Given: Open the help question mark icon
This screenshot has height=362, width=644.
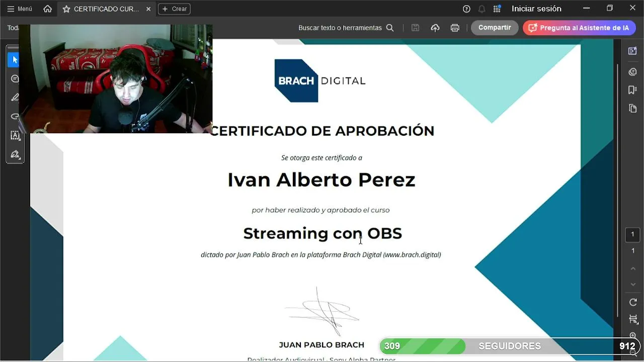Looking at the screenshot, I should pyautogui.click(x=466, y=9).
